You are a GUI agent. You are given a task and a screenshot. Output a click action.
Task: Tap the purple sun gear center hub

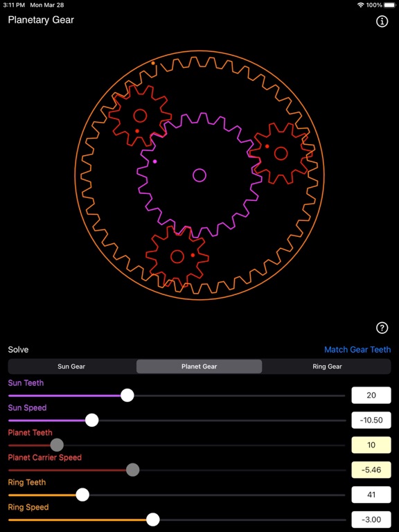coord(199,175)
